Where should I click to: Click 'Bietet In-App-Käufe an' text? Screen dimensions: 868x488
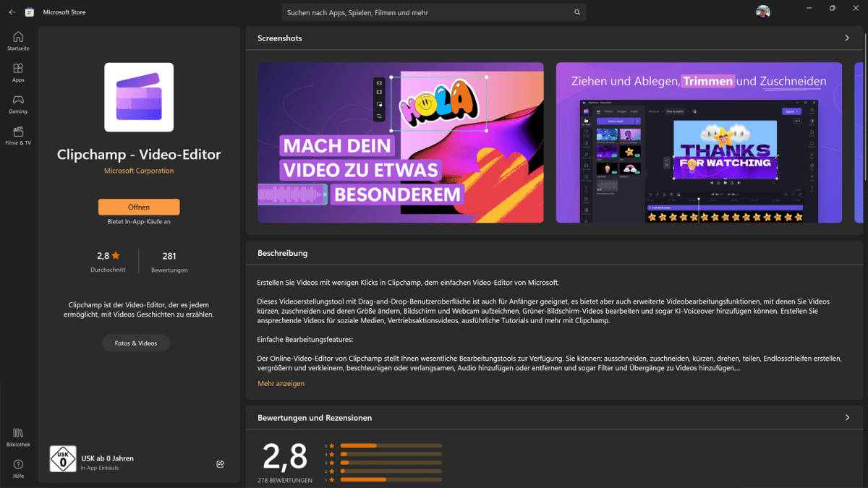coord(139,221)
